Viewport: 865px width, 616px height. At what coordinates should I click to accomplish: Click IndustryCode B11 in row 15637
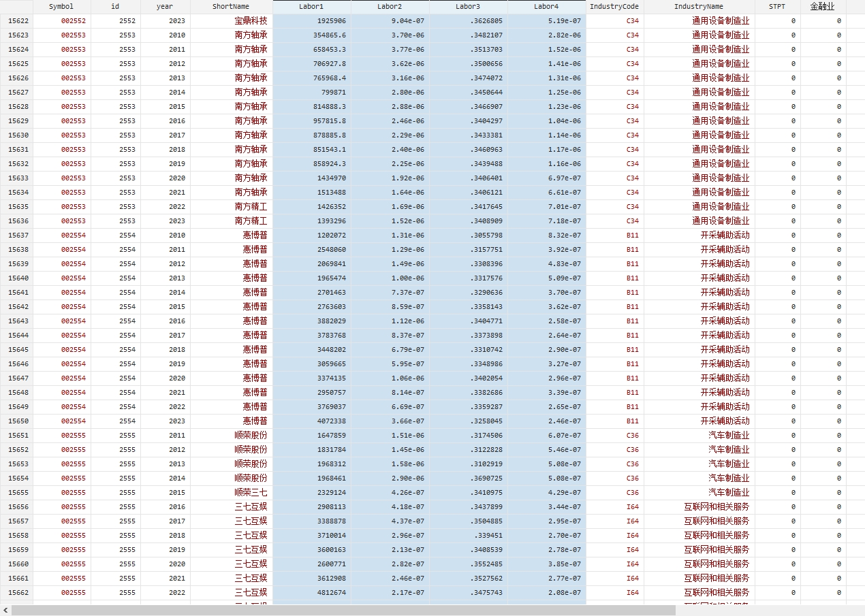[633, 236]
